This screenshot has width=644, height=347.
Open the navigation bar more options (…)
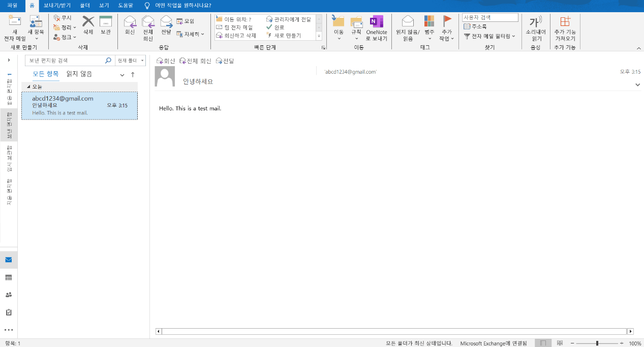point(9,330)
